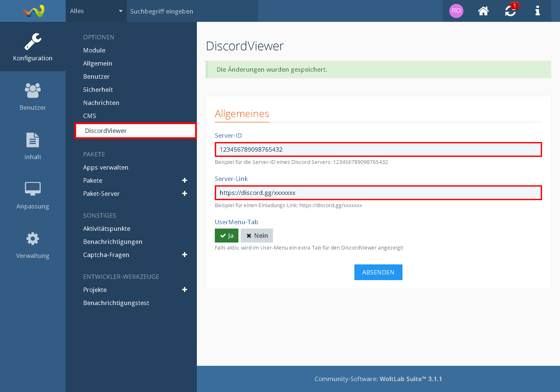Select the DiscordViewer menu item
560x392 pixels.
click(135, 131)
